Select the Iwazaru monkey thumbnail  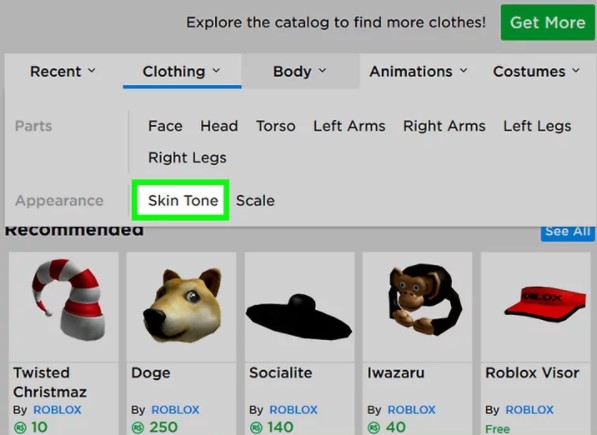418,306
